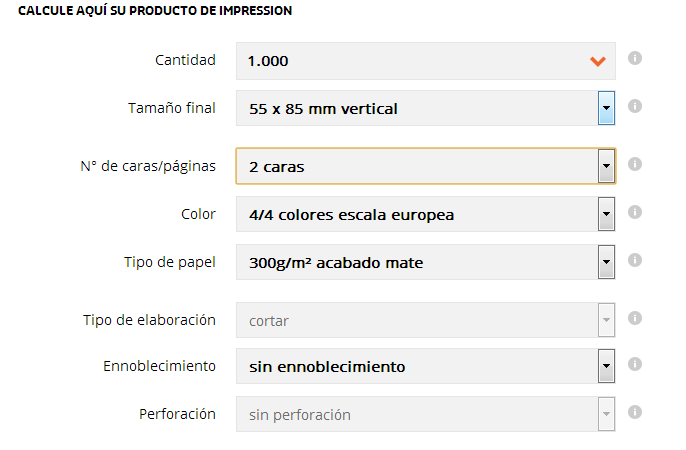The height and width of the screenshot is (450, 686).
Task: Open the Color field info icon
Action: coord(635,212)
